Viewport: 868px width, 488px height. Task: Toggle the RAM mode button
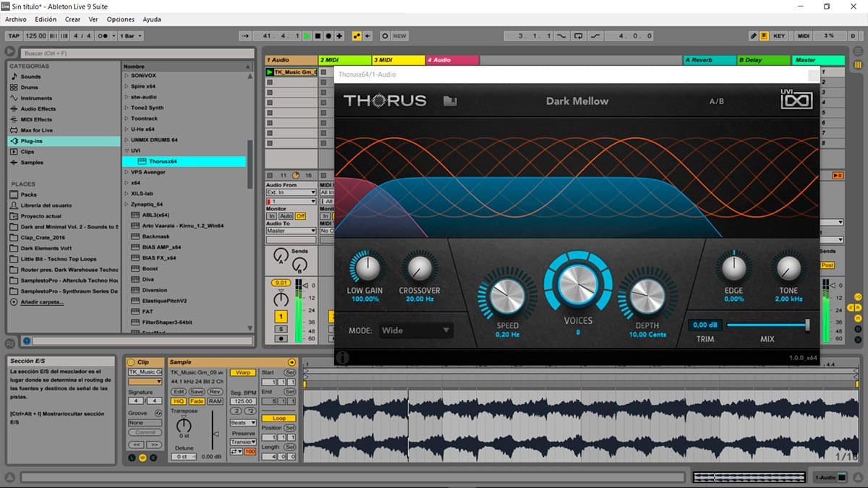click(x=216, y=401)
